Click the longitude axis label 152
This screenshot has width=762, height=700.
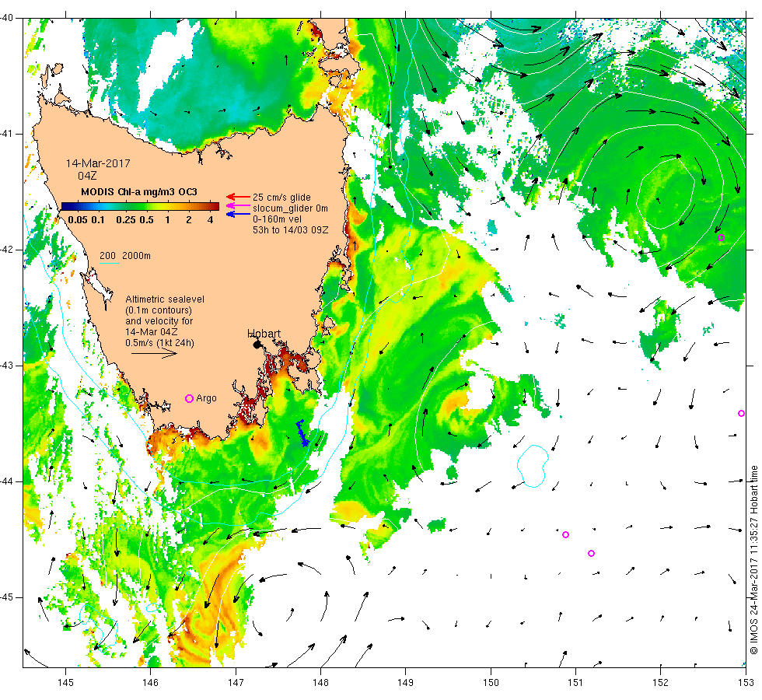point(661,683)
